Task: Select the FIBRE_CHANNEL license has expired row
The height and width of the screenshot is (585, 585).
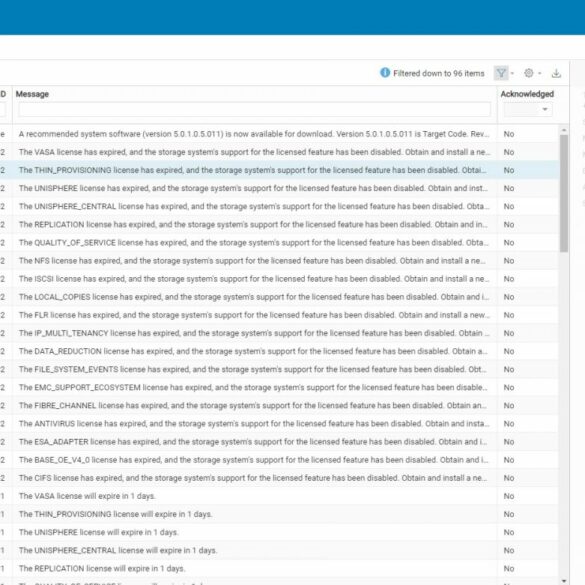Action: pyautogui.click(x=279, y=406)
